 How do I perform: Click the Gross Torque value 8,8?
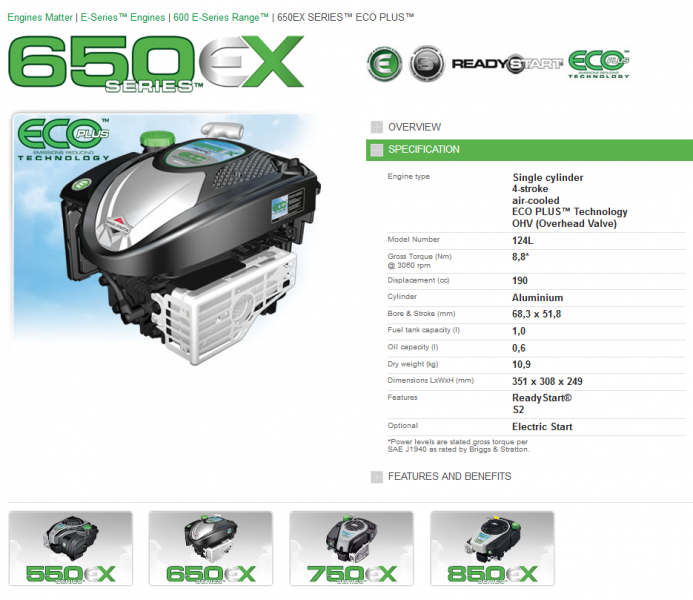520,257
